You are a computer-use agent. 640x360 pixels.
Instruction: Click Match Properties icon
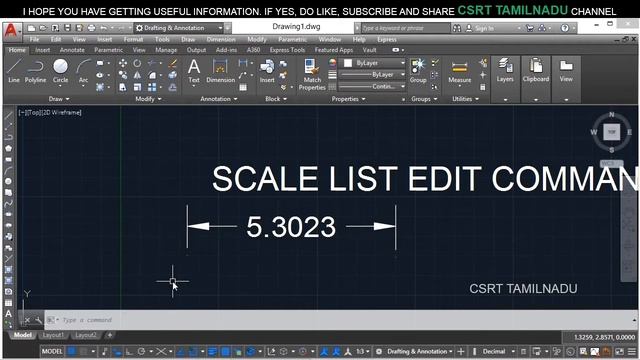click(x=312, y=74)
